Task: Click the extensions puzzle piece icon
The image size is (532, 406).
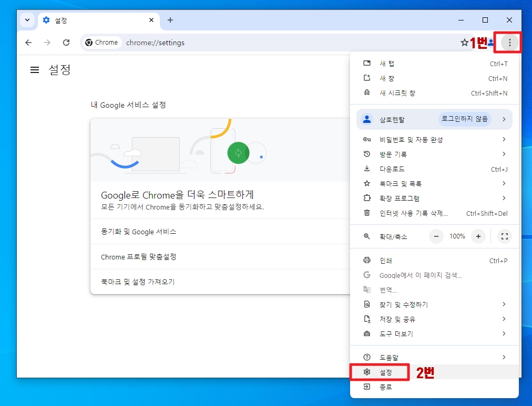Action: [367, 198]
